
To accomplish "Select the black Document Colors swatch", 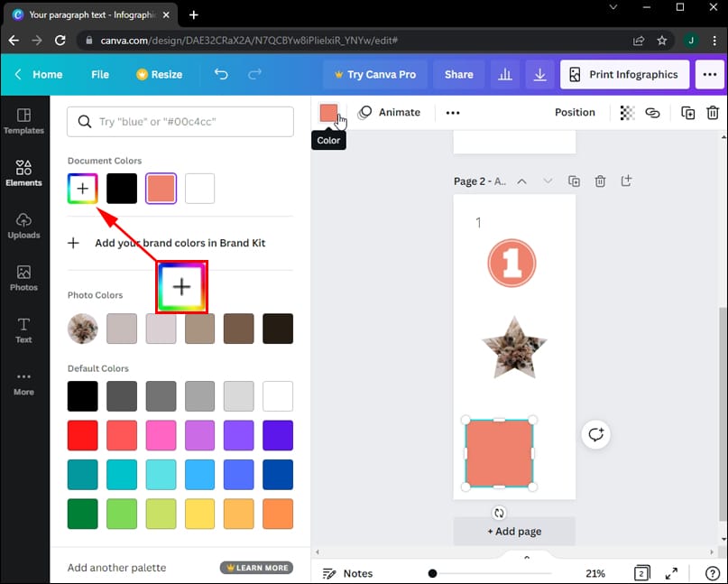I will click(x=121, y=188).
